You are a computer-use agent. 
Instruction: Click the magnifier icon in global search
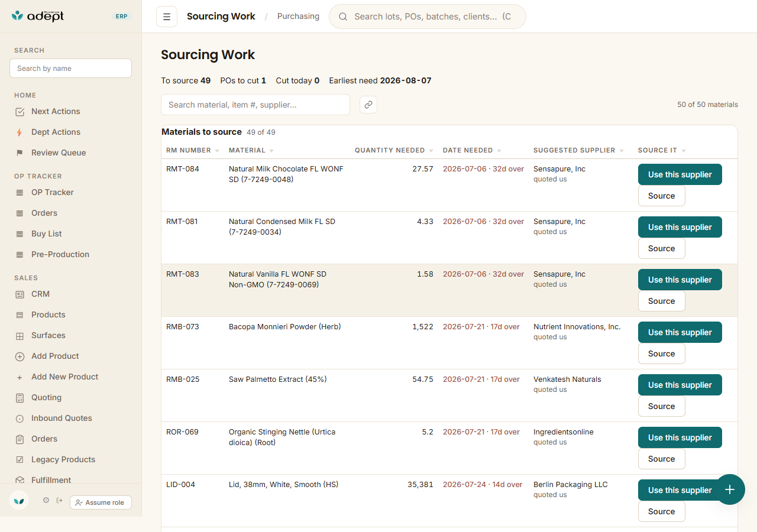tap(343, 17)
